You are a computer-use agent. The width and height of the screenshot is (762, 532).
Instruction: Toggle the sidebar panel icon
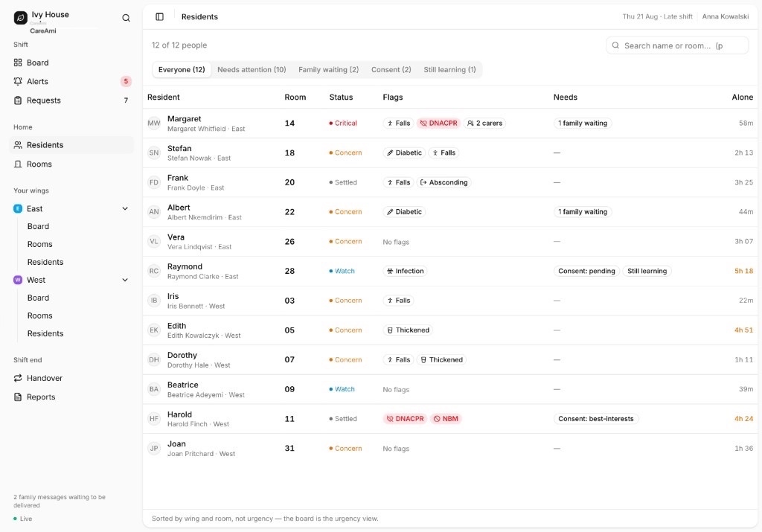point(159,16)
